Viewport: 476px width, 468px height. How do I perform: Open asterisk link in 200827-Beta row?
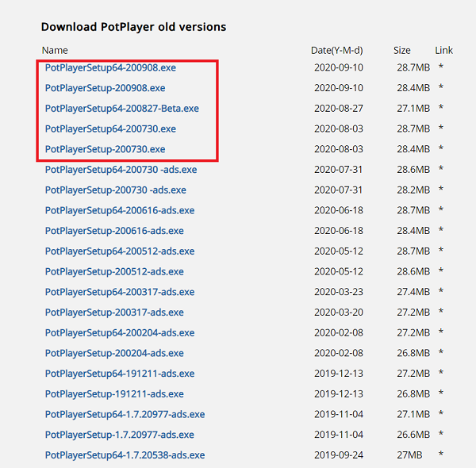pos(441,107)
